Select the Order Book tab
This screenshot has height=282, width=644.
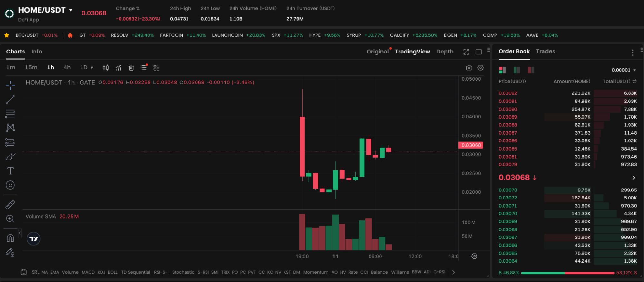(514, 51)
